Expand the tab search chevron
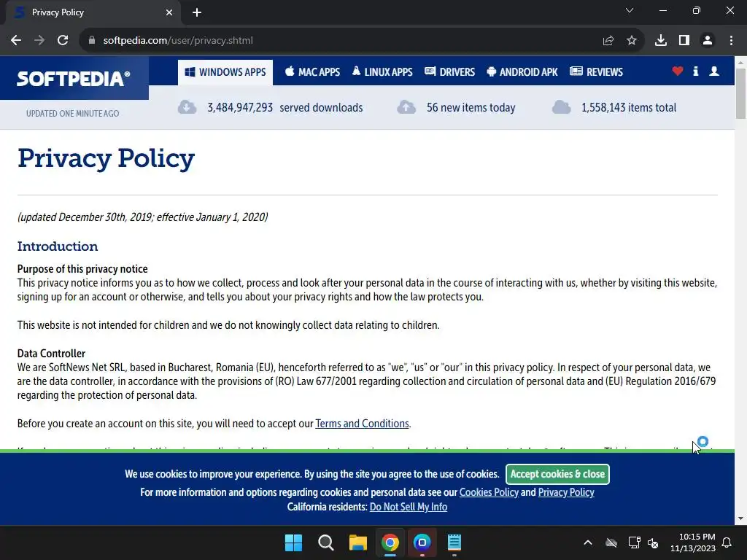 click(630, 10)
